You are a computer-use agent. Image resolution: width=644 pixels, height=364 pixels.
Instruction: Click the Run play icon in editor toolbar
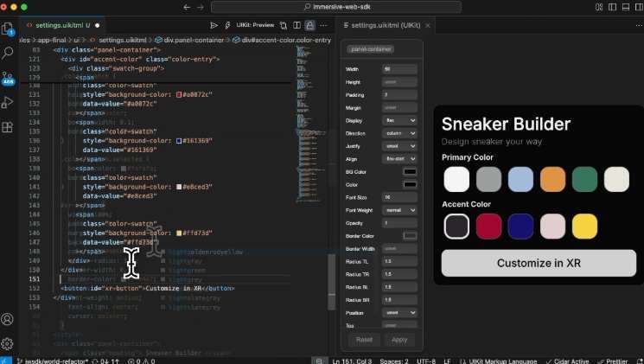(x=214, y=26)
